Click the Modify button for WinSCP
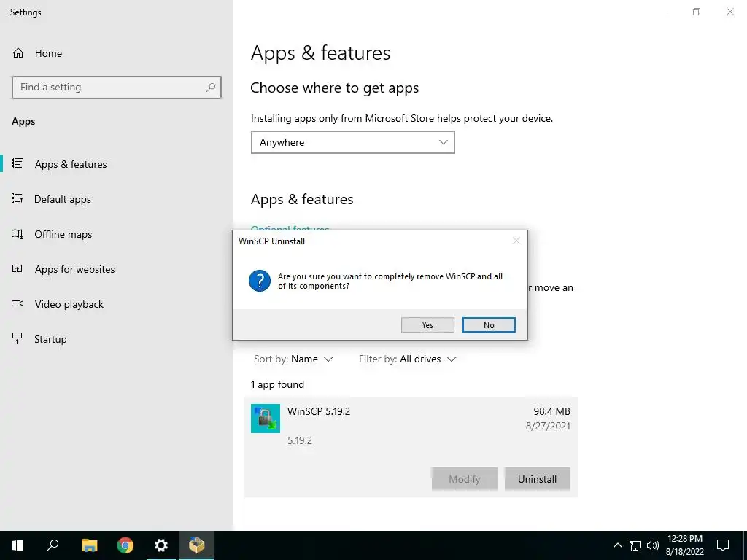The width and height of the screenshot is (747, 560). [465, 479]
